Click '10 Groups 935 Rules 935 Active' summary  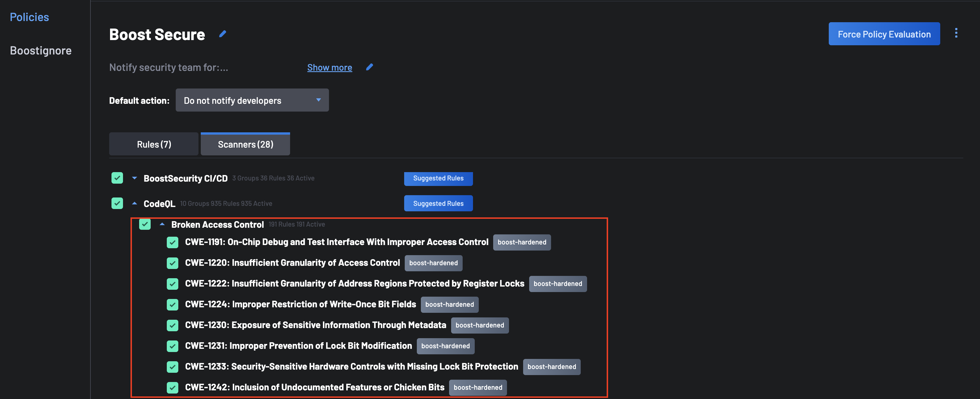point(226,204)
